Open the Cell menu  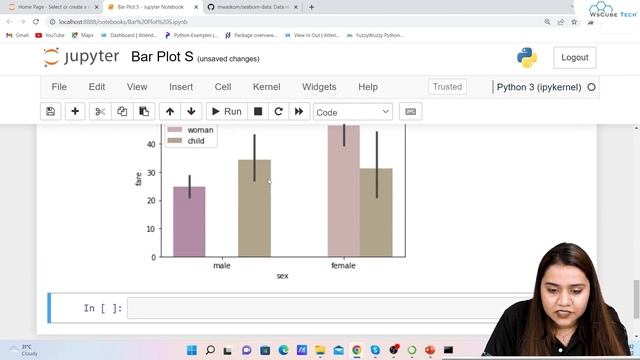click(x=223, y=87)
